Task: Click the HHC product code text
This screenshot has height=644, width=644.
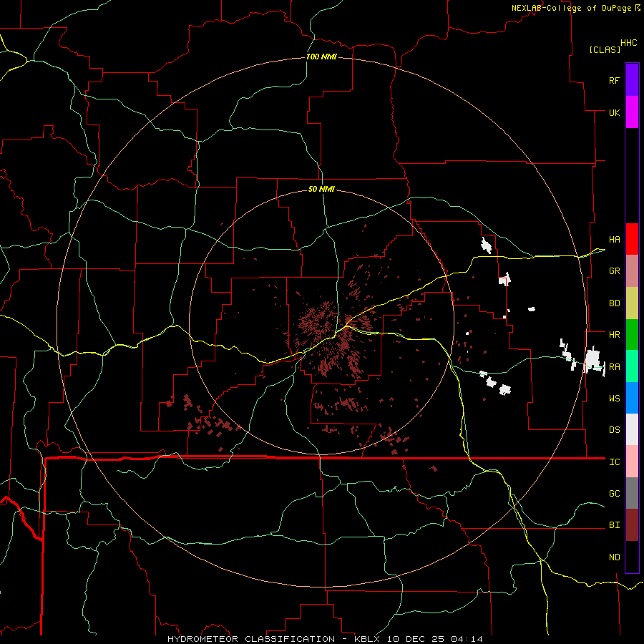Action: [628, 43]
